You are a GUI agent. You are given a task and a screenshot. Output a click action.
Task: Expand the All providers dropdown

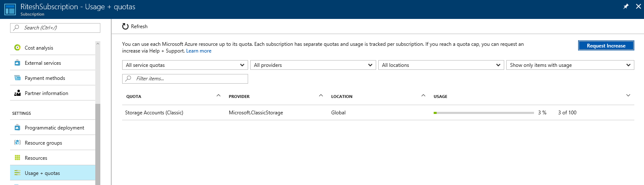(x=313, y=65)
